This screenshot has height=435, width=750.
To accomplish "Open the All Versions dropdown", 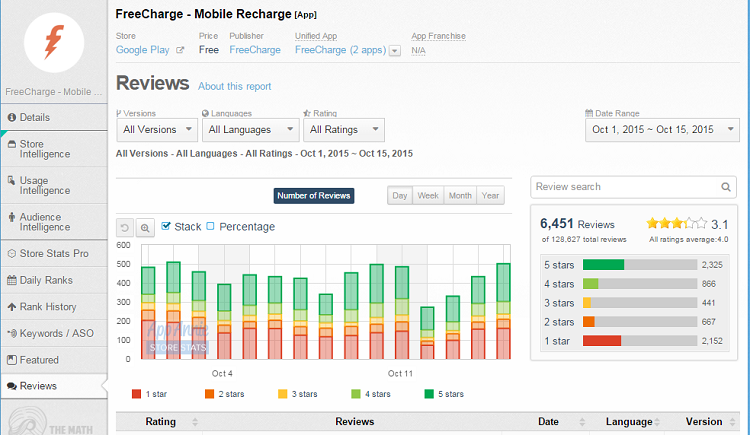I will pos(156,129).
